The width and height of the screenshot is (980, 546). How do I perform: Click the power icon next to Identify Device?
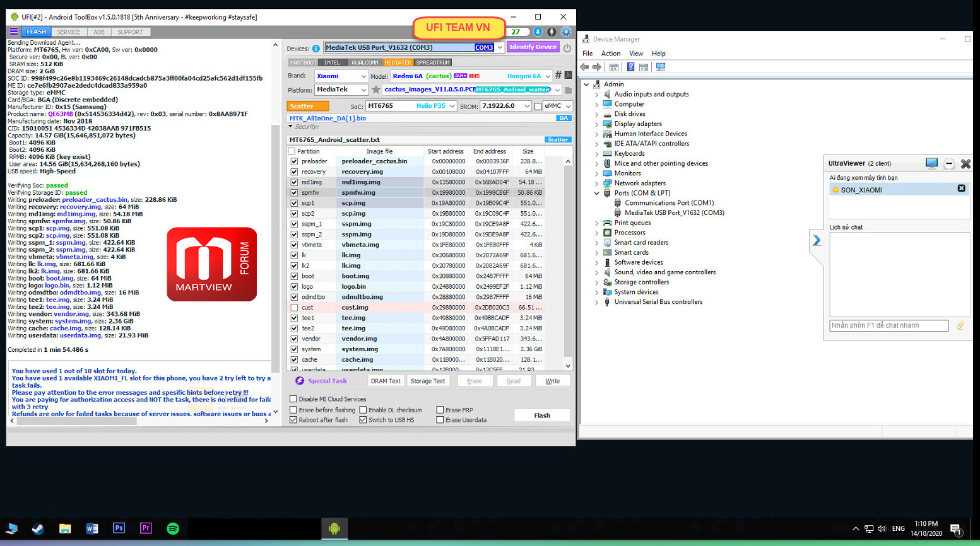click(567, 47)
